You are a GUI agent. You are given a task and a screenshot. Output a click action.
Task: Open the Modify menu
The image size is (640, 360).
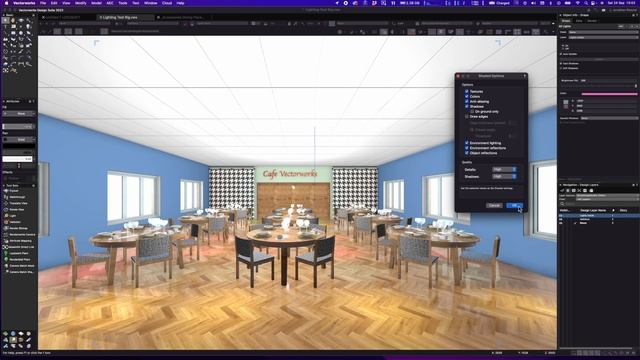click(x=80, y=3)
